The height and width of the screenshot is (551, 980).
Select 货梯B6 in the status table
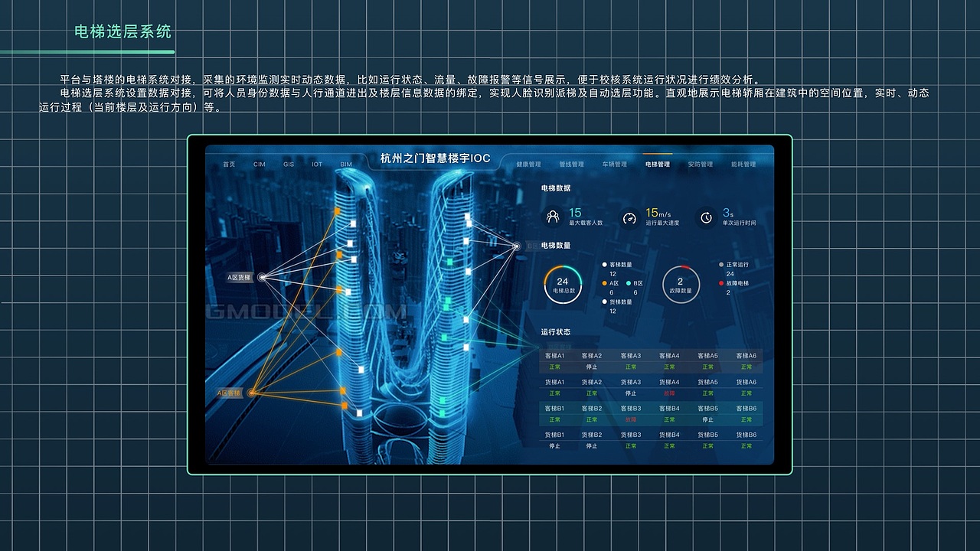click(x=746, y=435)
